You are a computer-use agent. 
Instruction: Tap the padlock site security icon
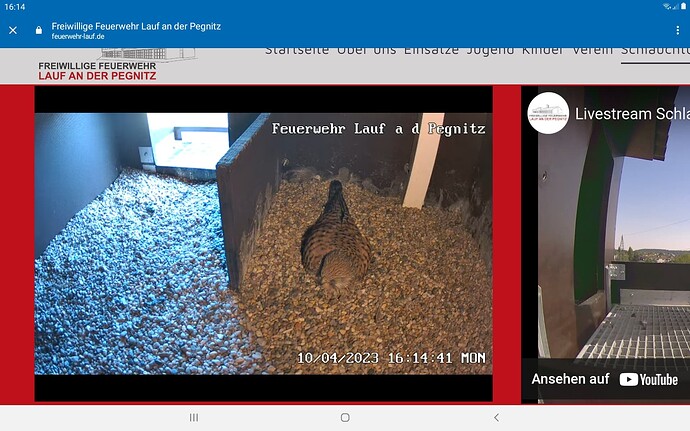point(39,30)
